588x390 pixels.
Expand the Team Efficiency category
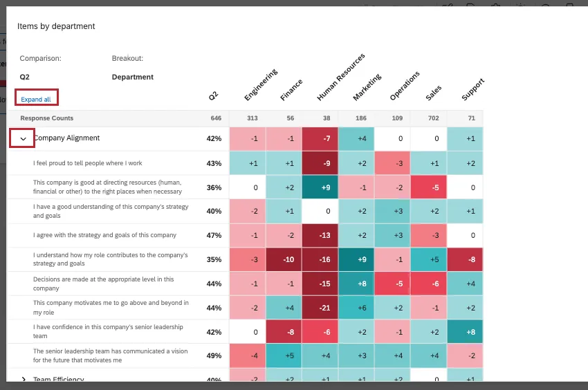24,379
